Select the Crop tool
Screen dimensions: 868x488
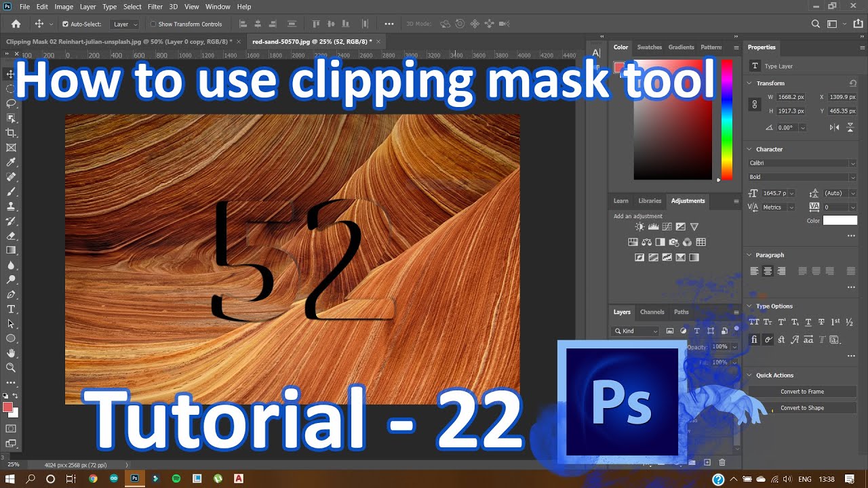11,132
